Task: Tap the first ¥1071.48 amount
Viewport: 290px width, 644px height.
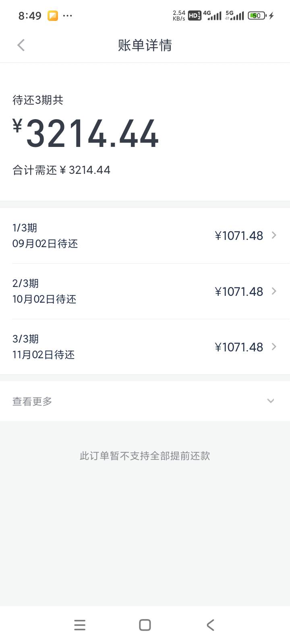Action: [239, 235]
